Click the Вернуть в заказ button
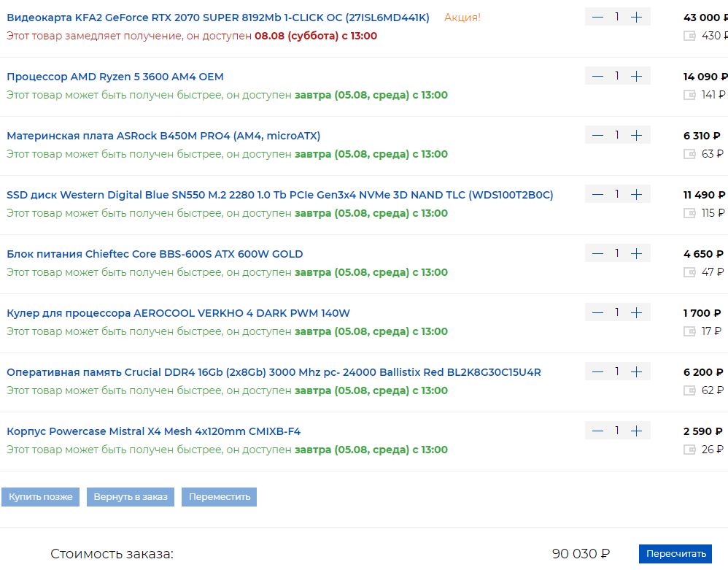The height and width of the screenshot is (570, 728). click(x=131, y=496)
